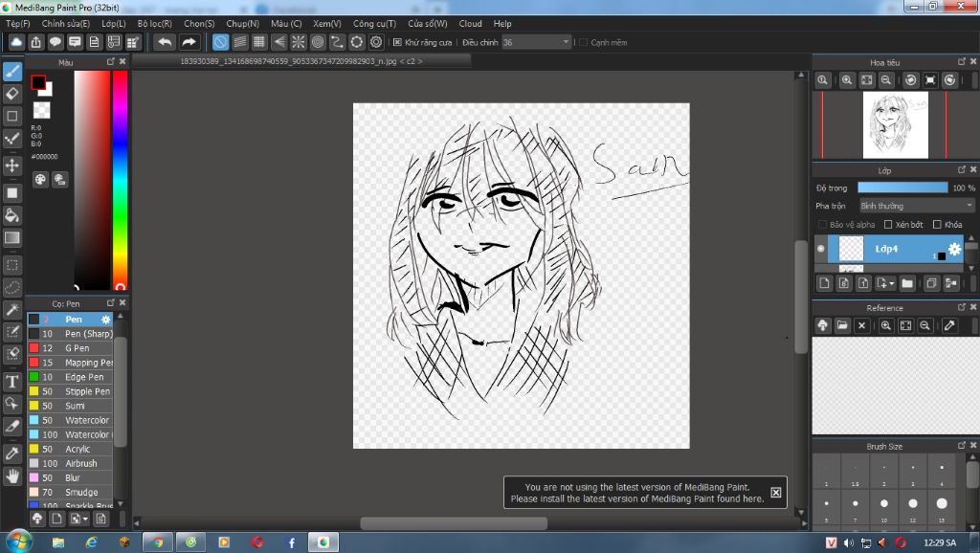This screenshot has width=980, height=553.
Task: Open reference image folder icon
Action: (x=842, y=325)
